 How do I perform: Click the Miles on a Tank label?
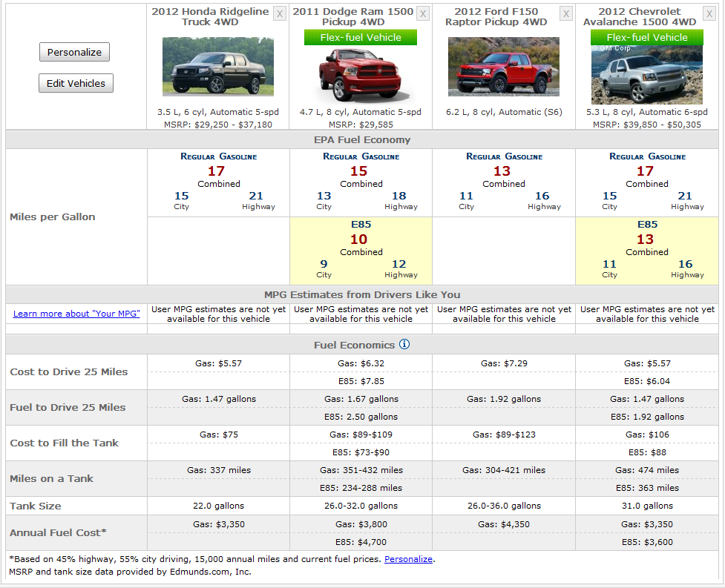[51, 478]
